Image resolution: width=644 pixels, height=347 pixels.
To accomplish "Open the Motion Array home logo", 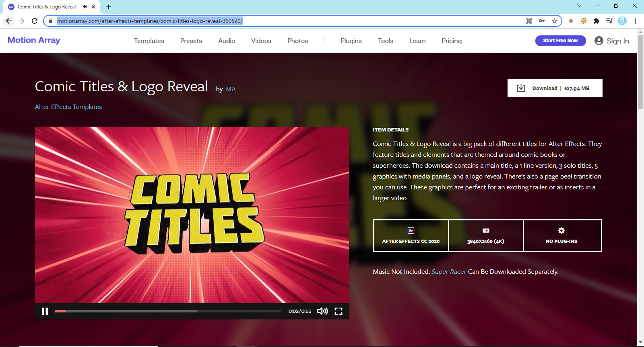I will (34, 40).
